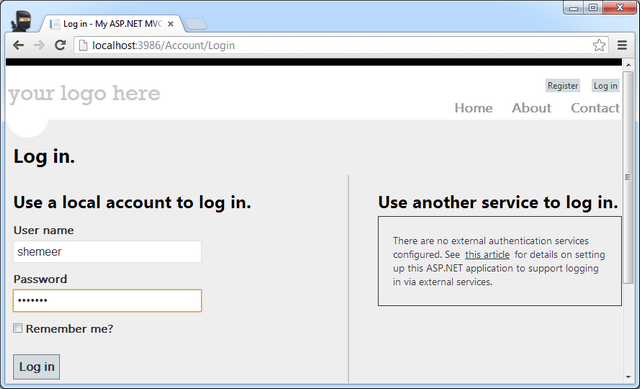Submit the form with the Log in button
Viewport: 640px width, 389px height.
[x=36, y=367]
